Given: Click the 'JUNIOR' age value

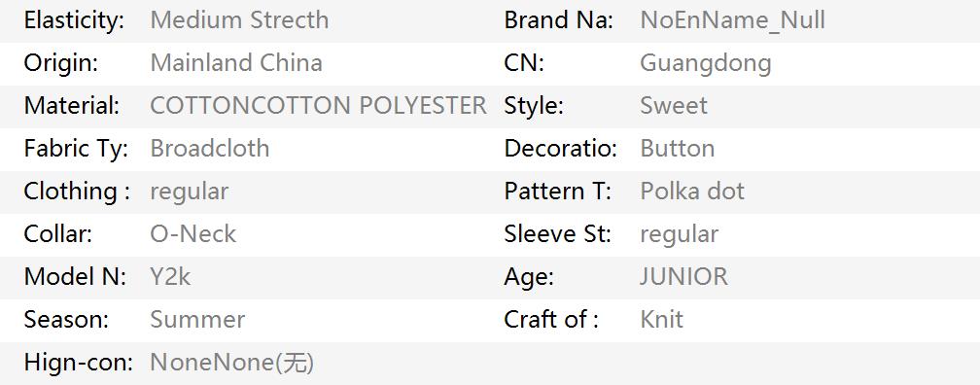Looking at the screenshot, I should coord(683,277).
